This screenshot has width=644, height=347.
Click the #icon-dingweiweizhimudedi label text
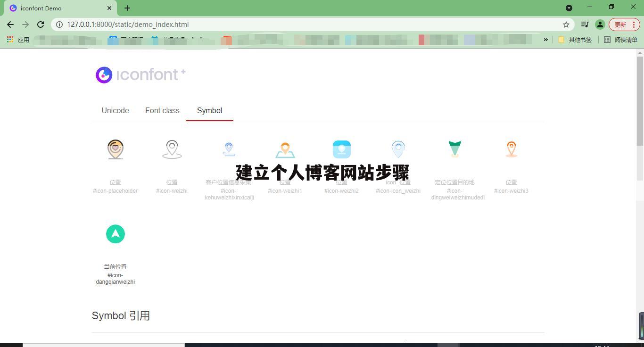coord(458,194)
